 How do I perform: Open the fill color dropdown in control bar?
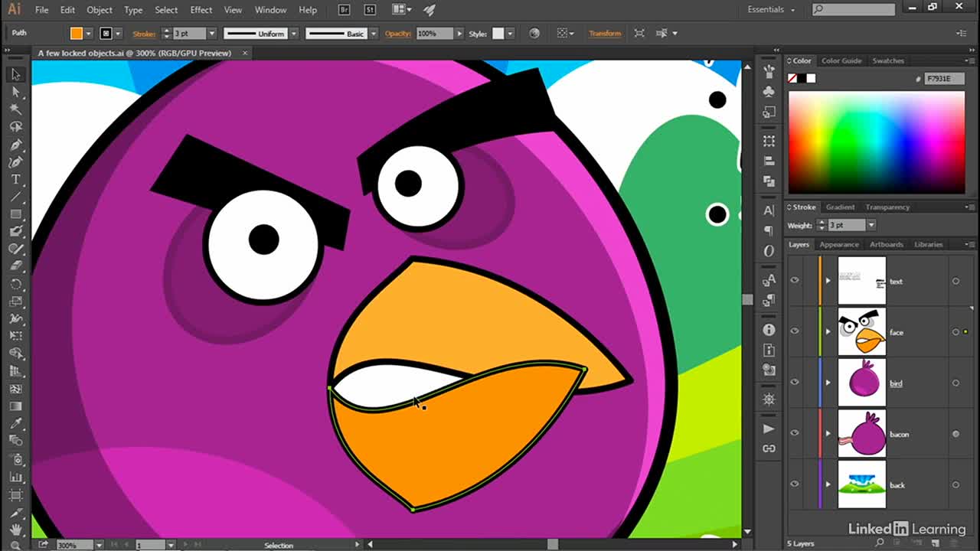coord(89,34)
